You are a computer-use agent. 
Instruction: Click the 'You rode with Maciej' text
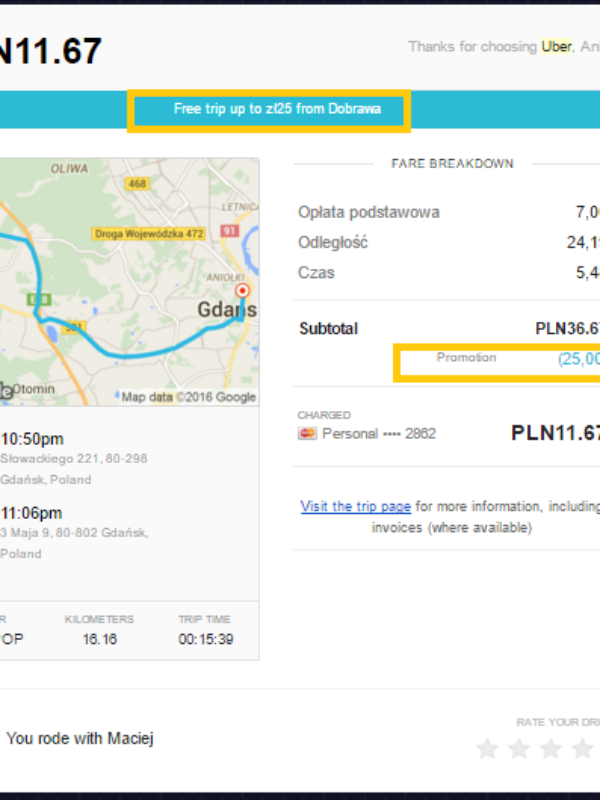[80, 738]
